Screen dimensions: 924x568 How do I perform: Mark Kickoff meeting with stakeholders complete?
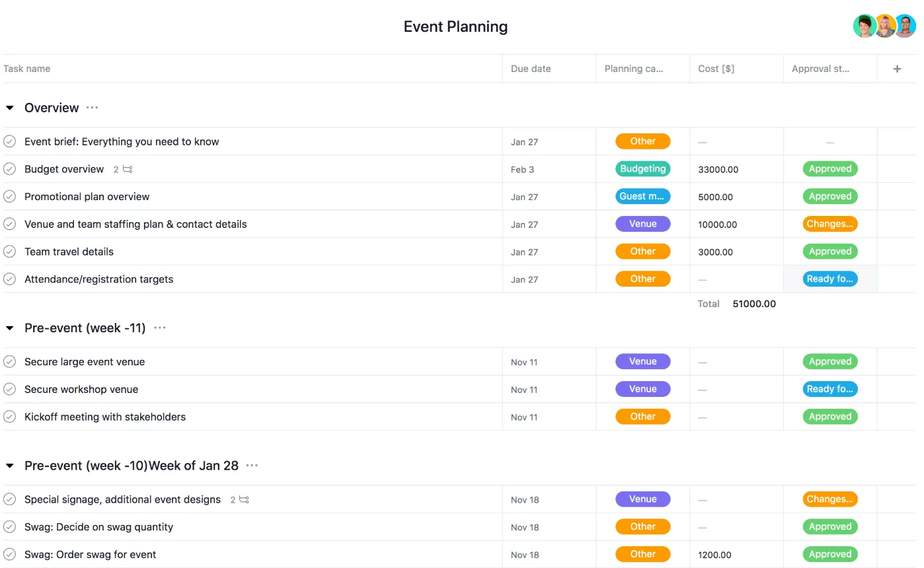click(x=9, y=417)
